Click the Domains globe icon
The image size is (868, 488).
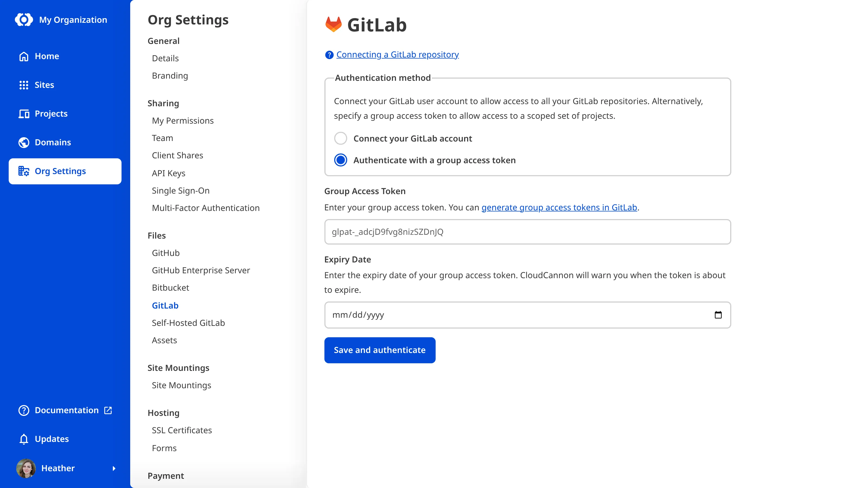pyautogui.click(x=24, y=142)
